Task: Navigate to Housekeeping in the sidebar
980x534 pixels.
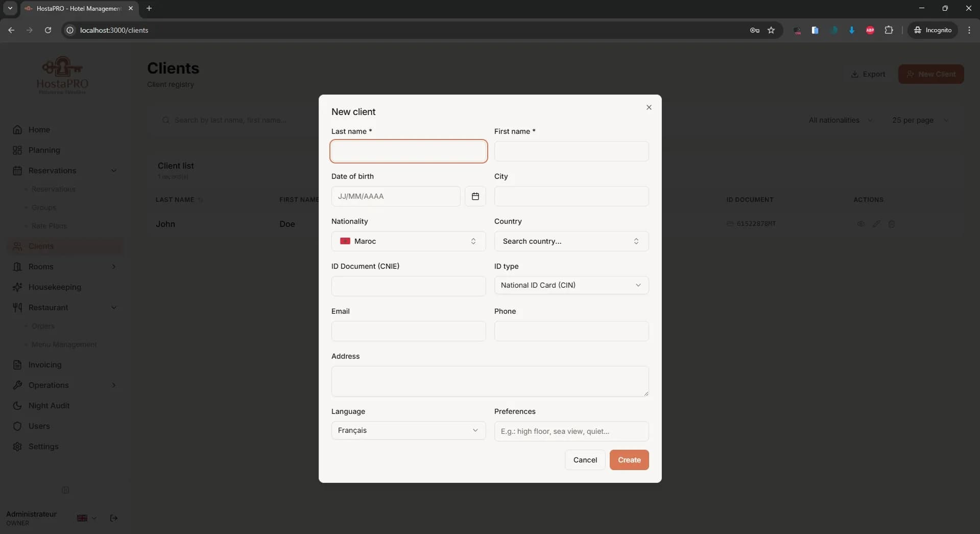Action: click(x=54, y=287)
